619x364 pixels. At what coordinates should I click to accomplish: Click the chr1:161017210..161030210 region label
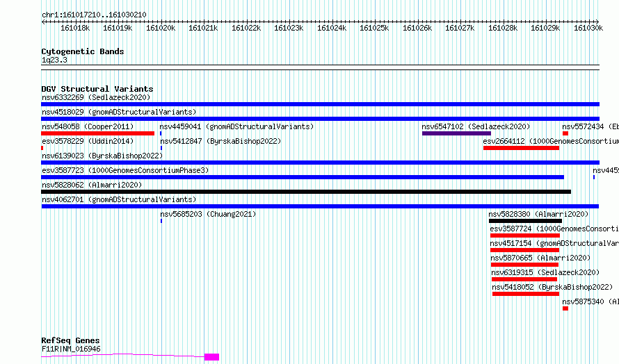click(94, 15)
